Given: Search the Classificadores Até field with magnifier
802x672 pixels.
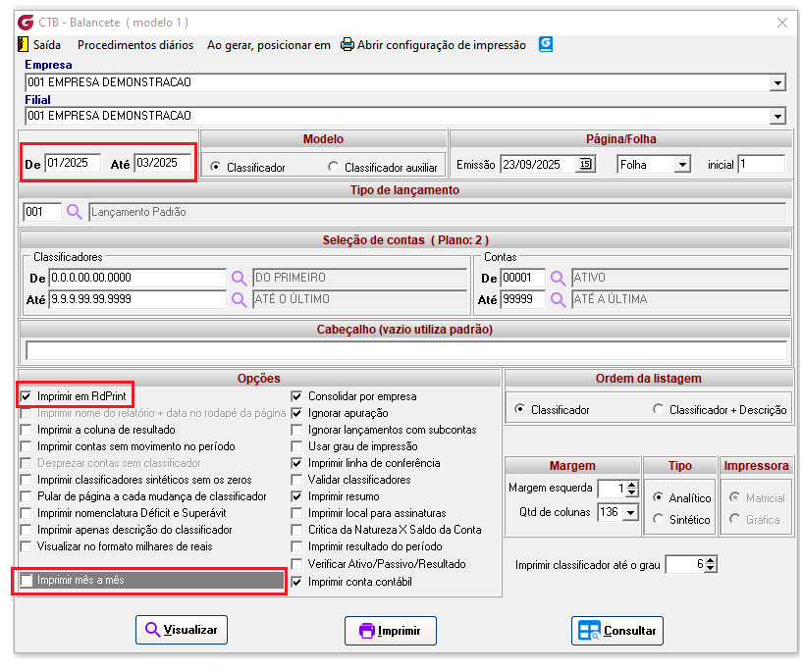Looking at the screenshot, I should click(x=239, y=299).
